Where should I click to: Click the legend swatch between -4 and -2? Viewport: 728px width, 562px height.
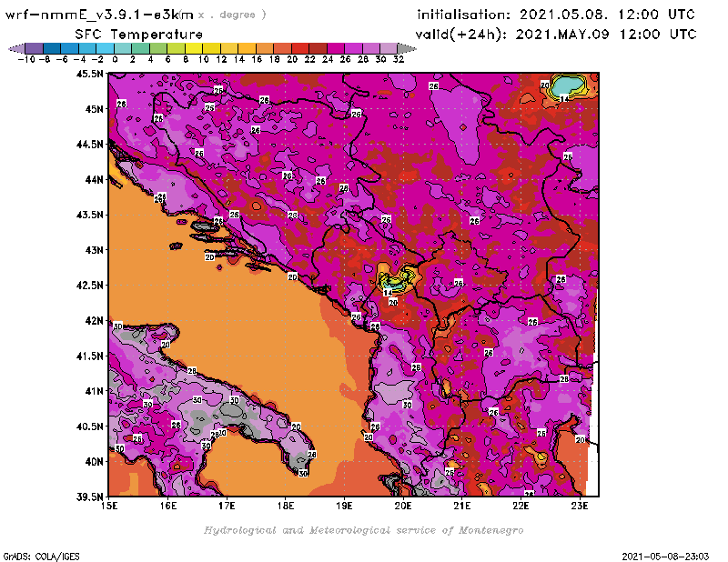point(87,48)
